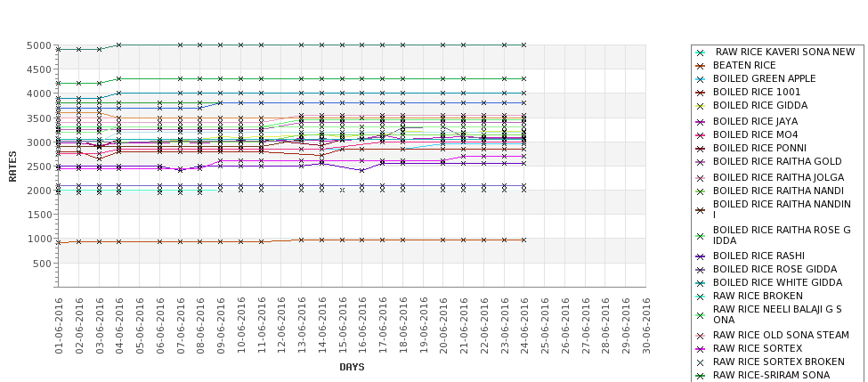Click the 24-06-2016 date label
This screenshot has width=868, height=382.
pos(524,326)
